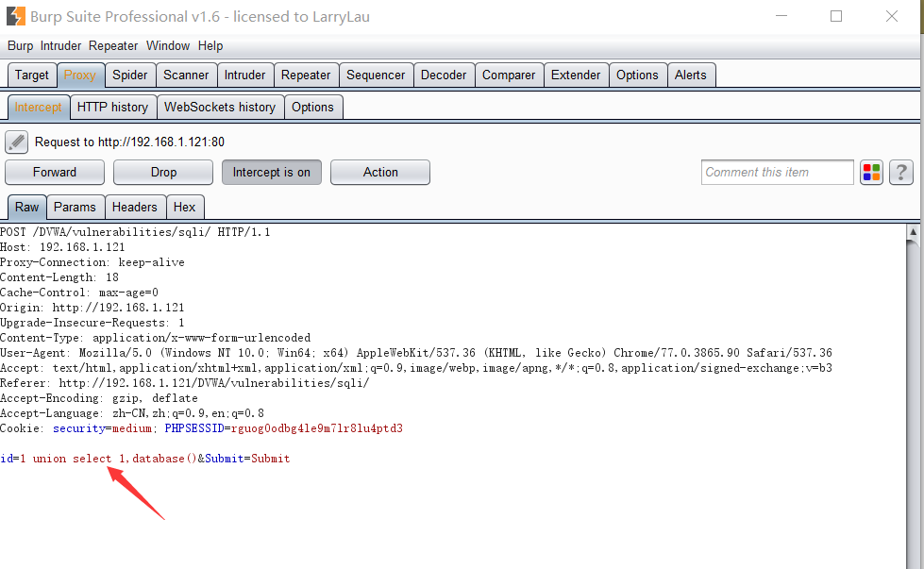Open the Action menu button

tap(380, 172)
